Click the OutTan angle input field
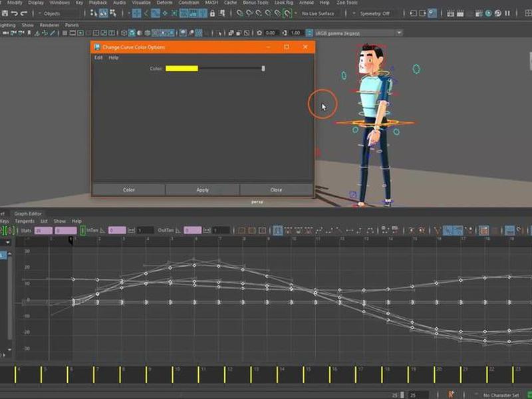This screenshot has height=399, width=532. [x=193, y=231]
